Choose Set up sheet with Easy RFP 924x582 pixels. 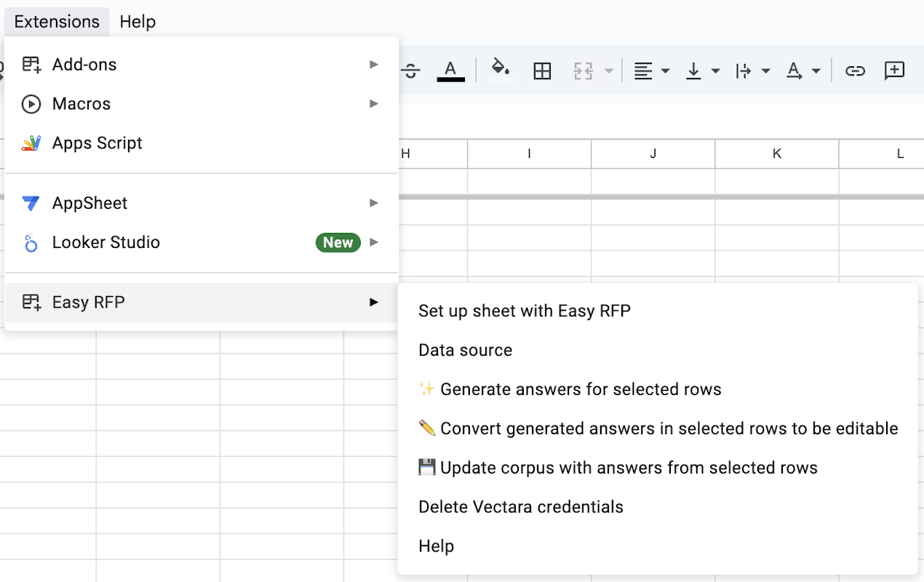[658, 311]
